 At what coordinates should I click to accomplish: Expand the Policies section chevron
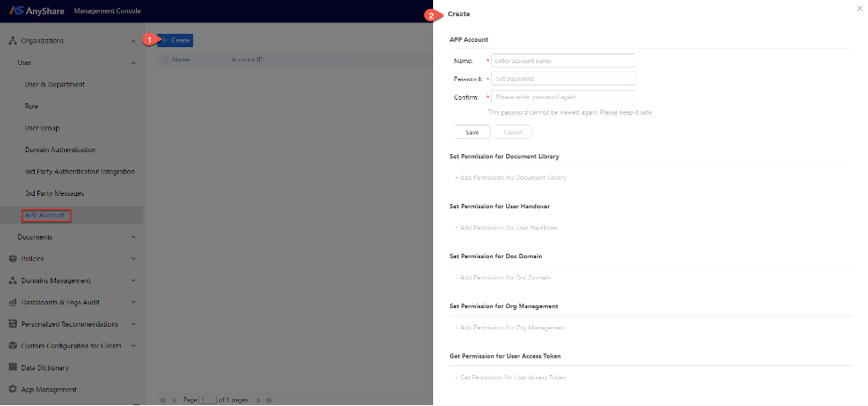[x=133, y=259]
